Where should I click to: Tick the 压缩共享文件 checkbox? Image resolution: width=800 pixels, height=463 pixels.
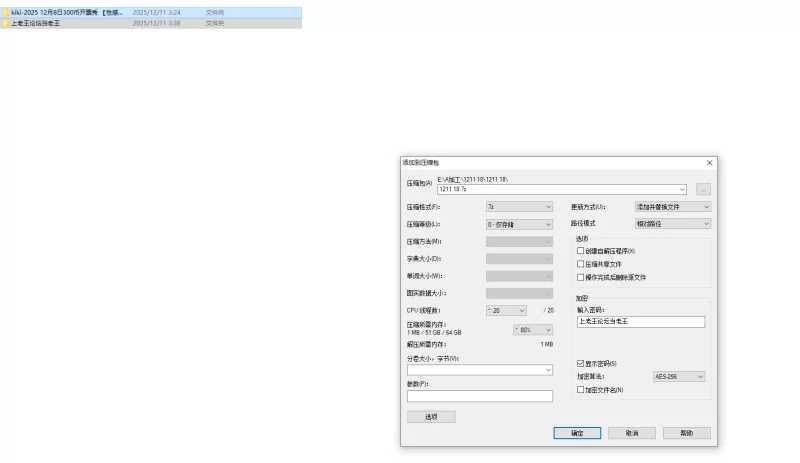click(580, 264)
